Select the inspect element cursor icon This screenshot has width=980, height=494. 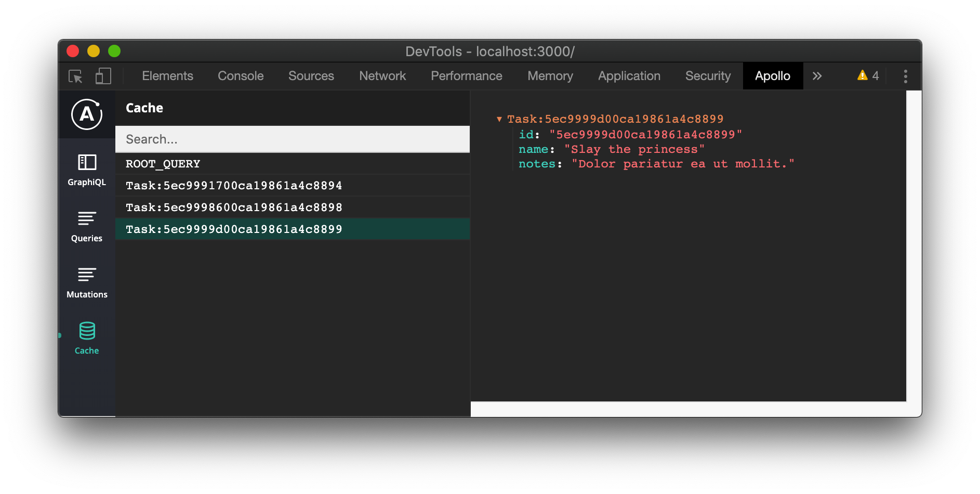coord(76,76)
